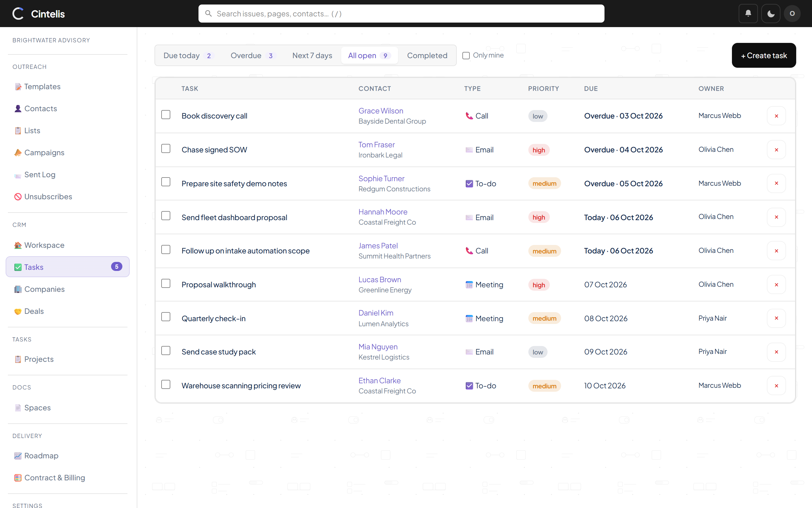Image resolution: width=812 pixels, height=508 pixels.
Task: Open Hannah Moore contact link
Action: coord(383,212)
